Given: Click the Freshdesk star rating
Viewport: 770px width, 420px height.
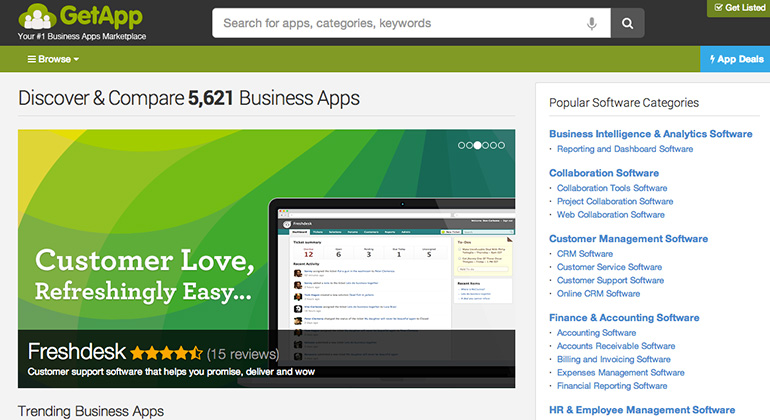Looking at the screenshot, I should [166, 353].
